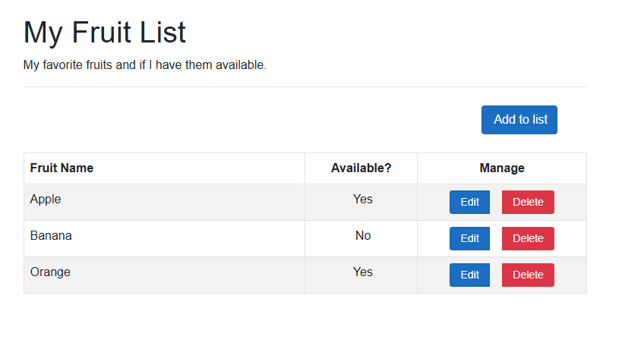Edit the Banana row
The width and height of the screenshot is (644, 349).
pyautogui.click(x=469, y=238)
